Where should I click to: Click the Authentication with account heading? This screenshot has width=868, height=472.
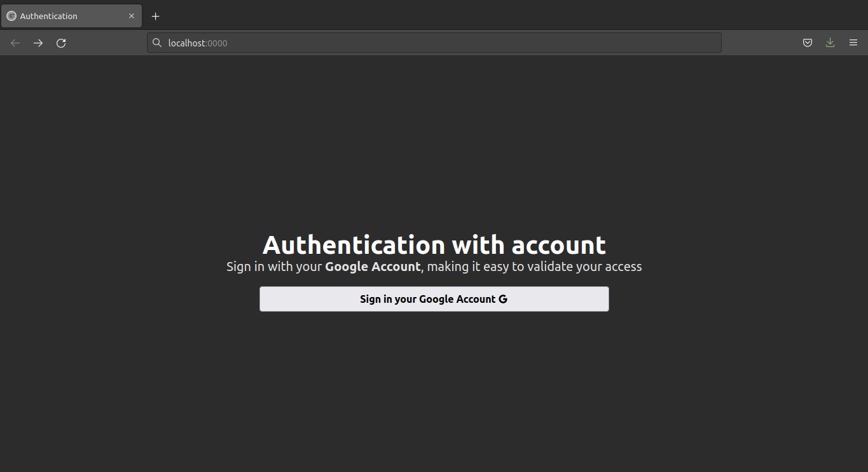point(434,245)
